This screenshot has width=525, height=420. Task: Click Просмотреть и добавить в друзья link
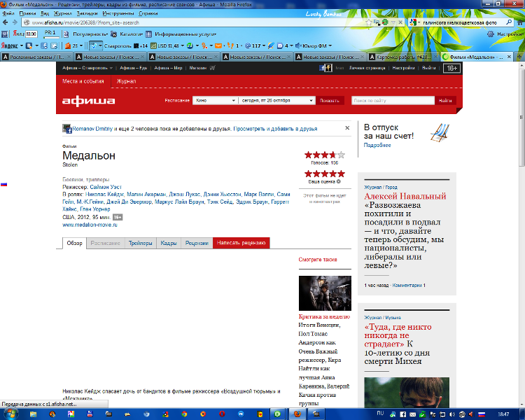(275, 129)
